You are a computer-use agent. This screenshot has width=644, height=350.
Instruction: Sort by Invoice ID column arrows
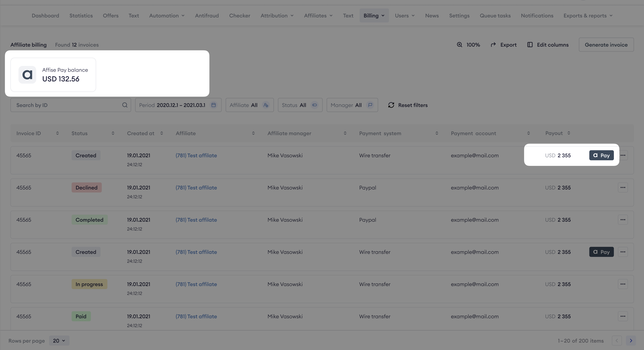pyautogui.click(x=57, y=133)
